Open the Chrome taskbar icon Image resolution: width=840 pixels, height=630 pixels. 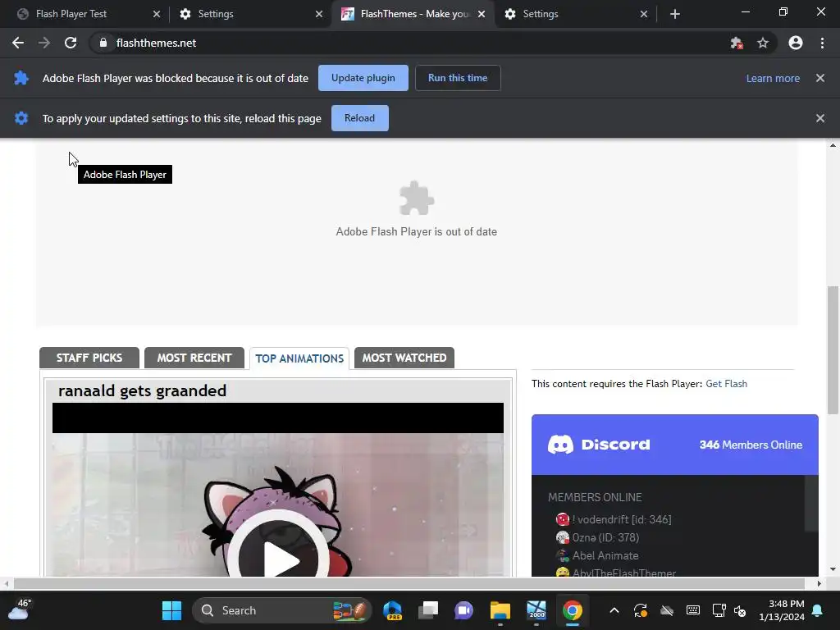click(572, 610)
